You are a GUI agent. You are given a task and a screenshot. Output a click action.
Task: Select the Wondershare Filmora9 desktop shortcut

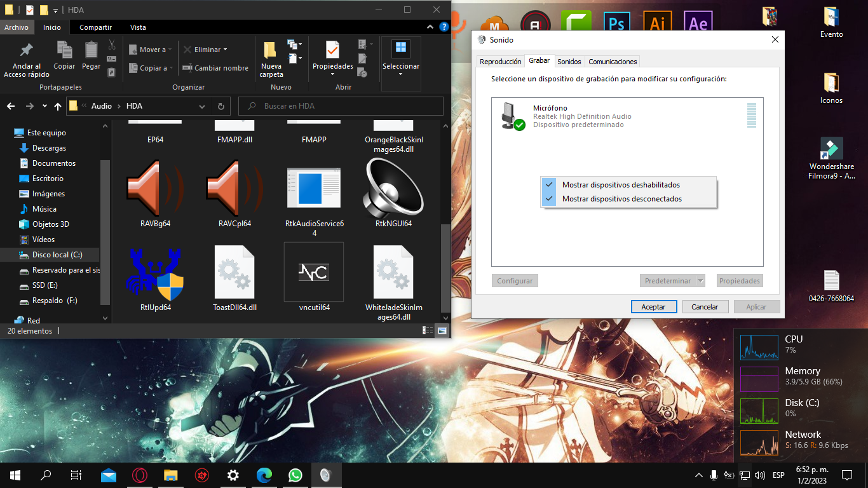(831, 158)
